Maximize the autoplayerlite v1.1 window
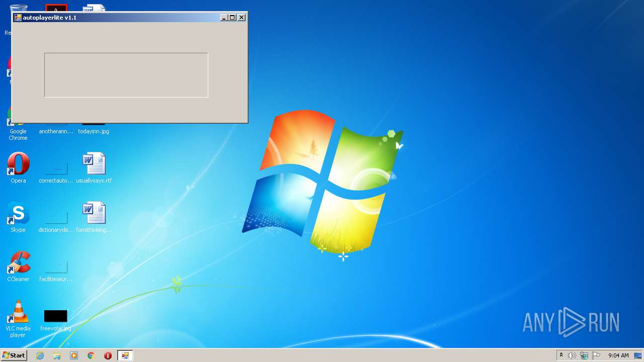The width and height of the screenshot is (644, 362). [232, 18]
